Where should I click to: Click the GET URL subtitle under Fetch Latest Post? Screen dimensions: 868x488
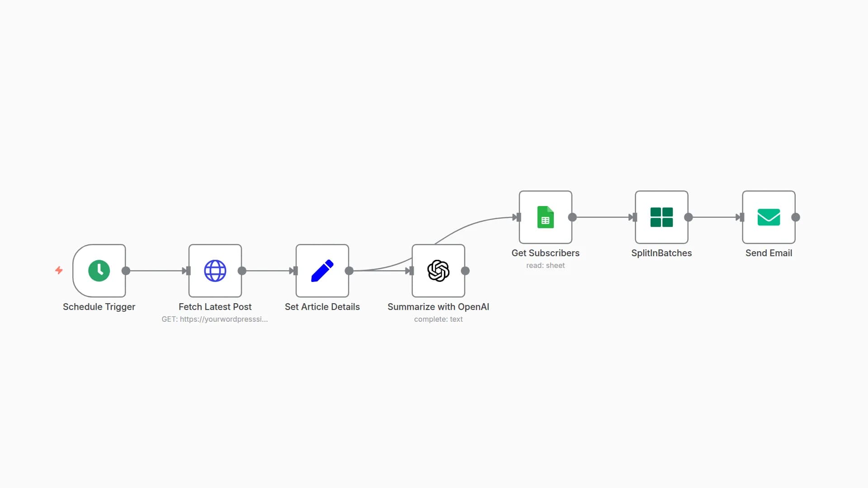point(215,319)
